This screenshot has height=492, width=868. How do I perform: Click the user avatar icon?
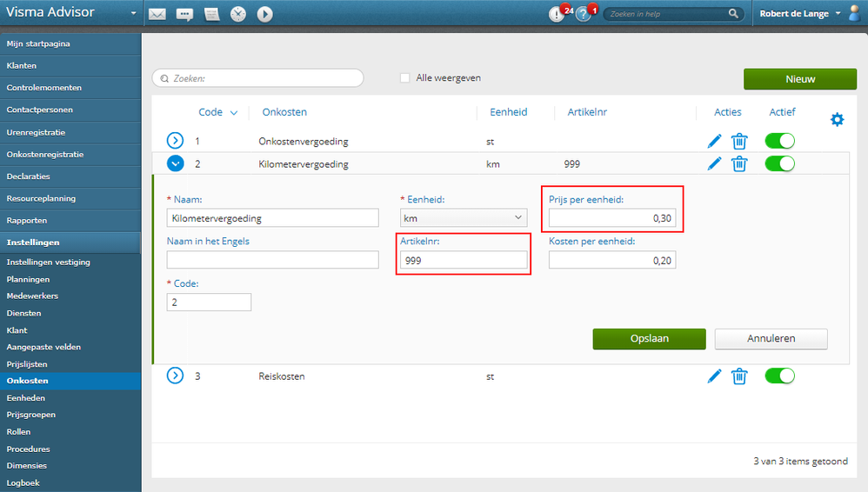(x=855, y=13)
